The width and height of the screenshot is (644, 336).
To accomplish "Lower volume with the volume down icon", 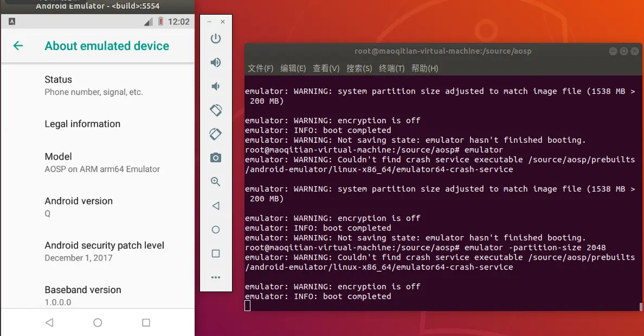I will (x=216, y=86).
